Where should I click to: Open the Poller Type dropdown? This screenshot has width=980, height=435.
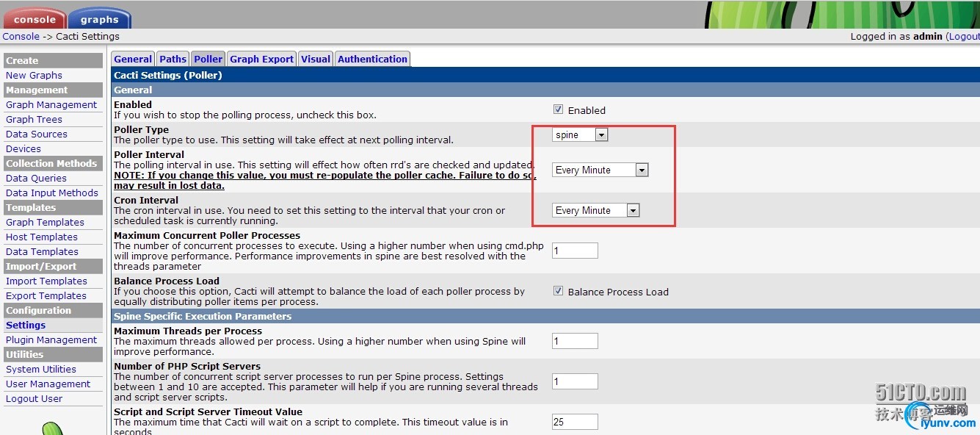tap(580, 134)
